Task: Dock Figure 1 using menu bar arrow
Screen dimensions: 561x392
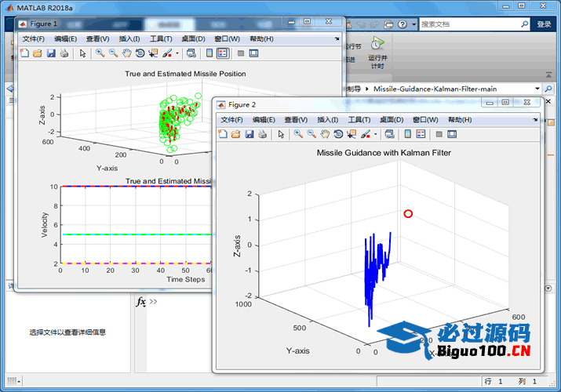Action: pos(337,38)
